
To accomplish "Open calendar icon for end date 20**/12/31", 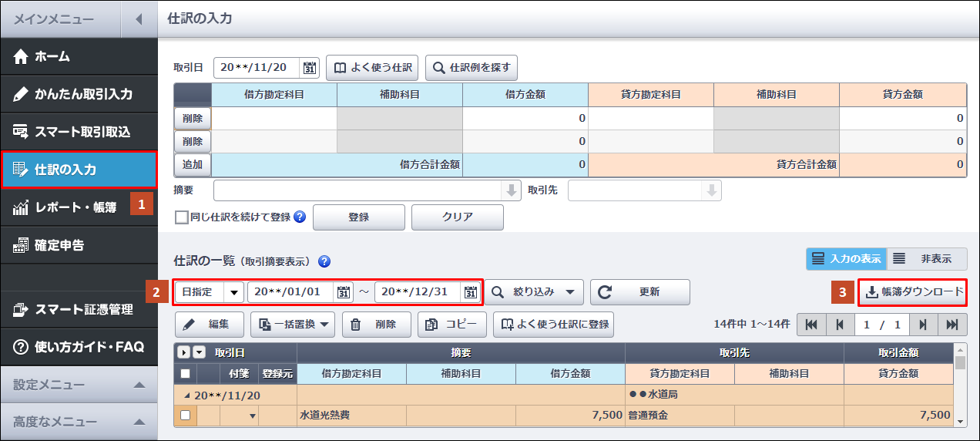I will click(471, 292).
